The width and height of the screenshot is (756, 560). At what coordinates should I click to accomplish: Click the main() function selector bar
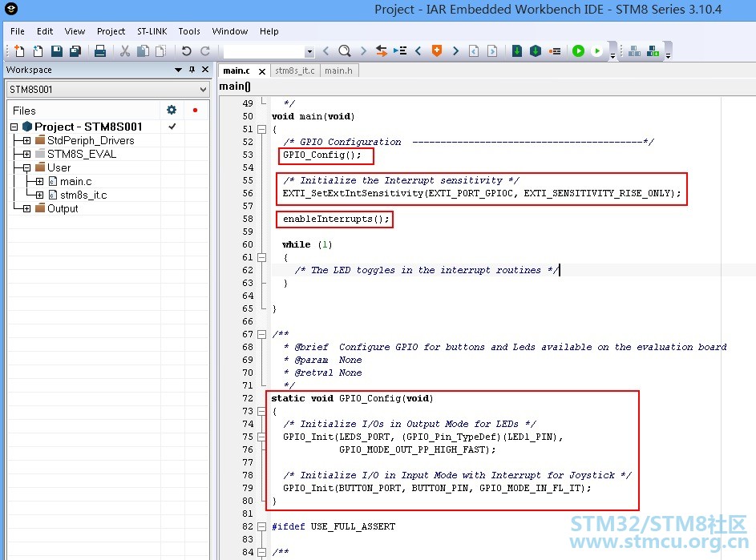pyautogui.click(x=487, y=87)
